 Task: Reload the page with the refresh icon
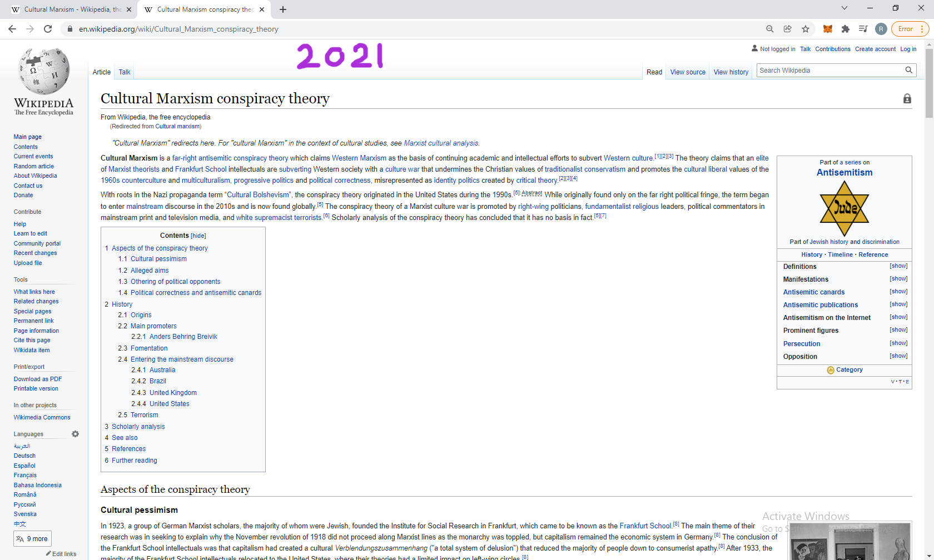[x=48, y=29]
